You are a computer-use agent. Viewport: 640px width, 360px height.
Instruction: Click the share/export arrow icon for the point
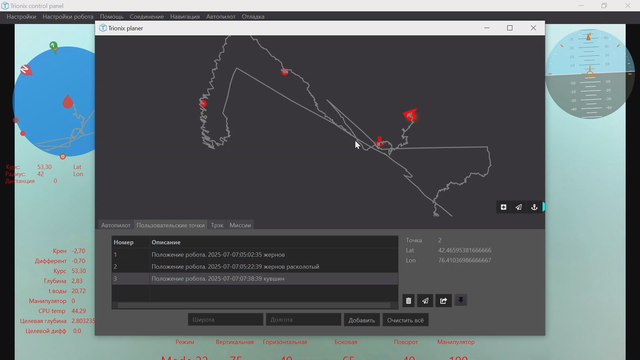(x=443, y=301)
